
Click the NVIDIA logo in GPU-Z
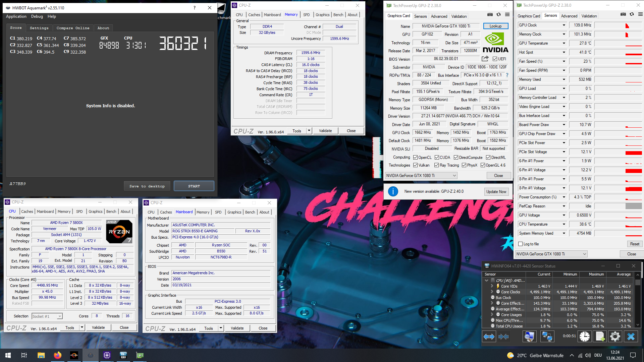pyautogui.click(x=495, y=42)
